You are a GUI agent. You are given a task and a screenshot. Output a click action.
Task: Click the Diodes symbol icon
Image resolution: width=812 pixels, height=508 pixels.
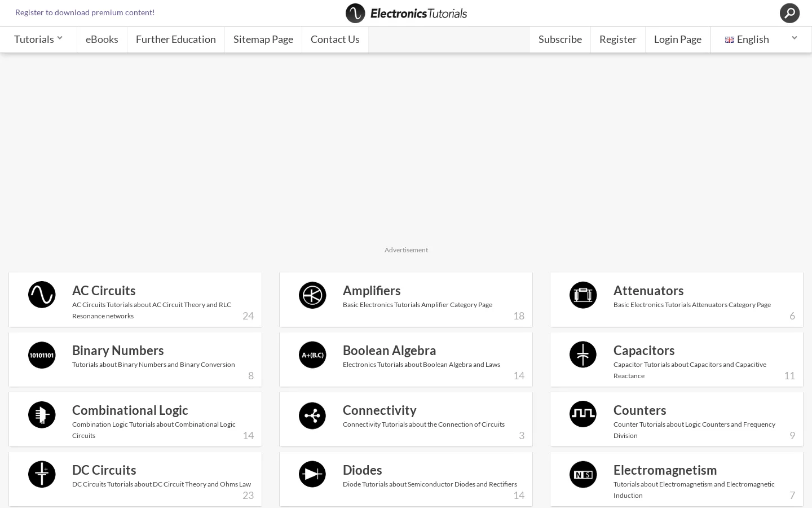pyautogui.click(x=312, y=475)
